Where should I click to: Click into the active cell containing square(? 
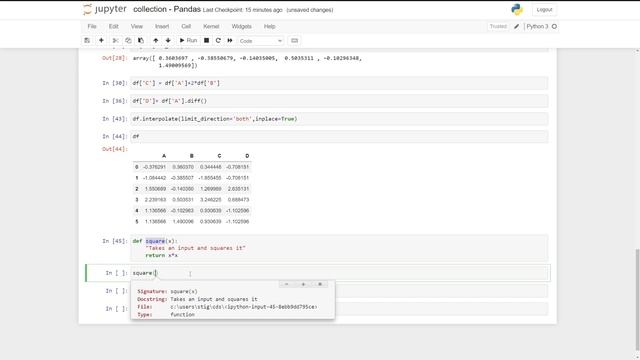(339, 273)
